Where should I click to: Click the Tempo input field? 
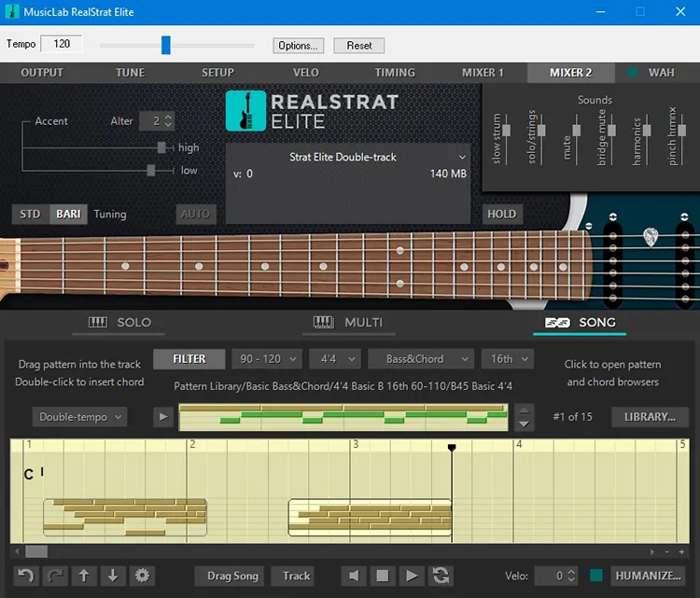point(62,44)
